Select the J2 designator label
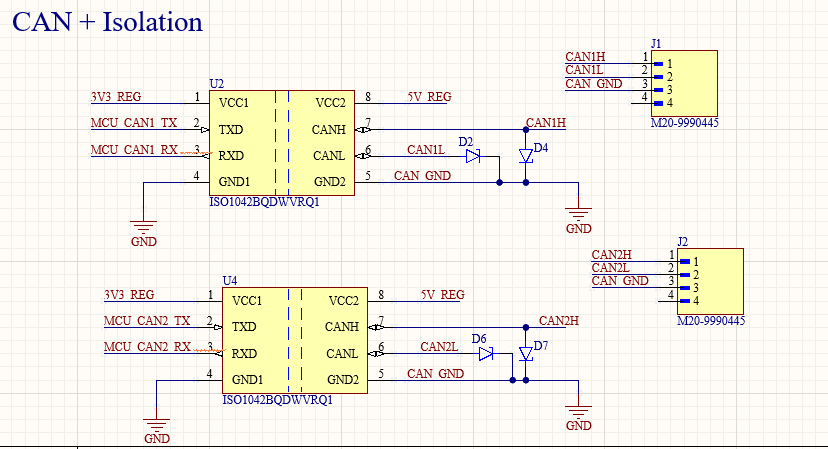Viewport: 828px width, 449px height. [x=683, y=242]
